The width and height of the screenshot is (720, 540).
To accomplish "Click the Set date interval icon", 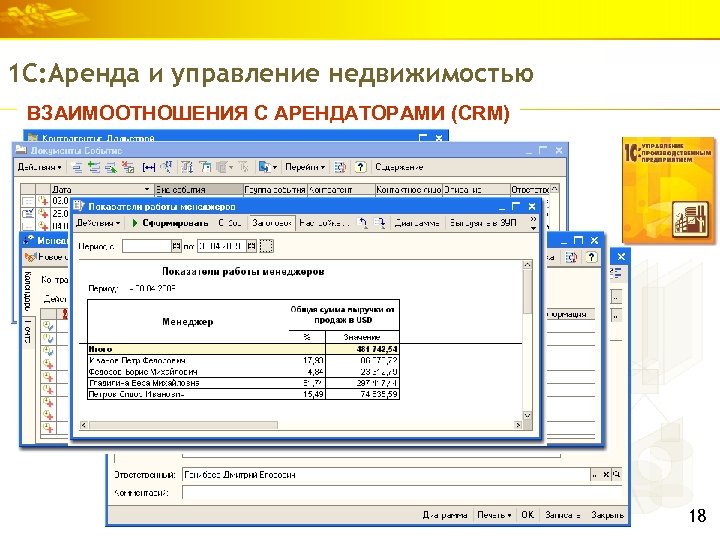I will pos(148,168).
